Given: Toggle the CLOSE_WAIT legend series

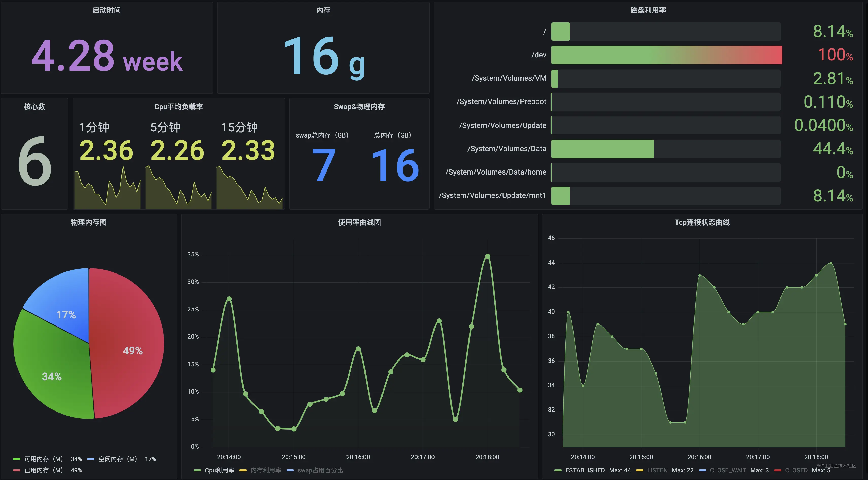Looking at the screenshot, I should (x=728, y=470).
